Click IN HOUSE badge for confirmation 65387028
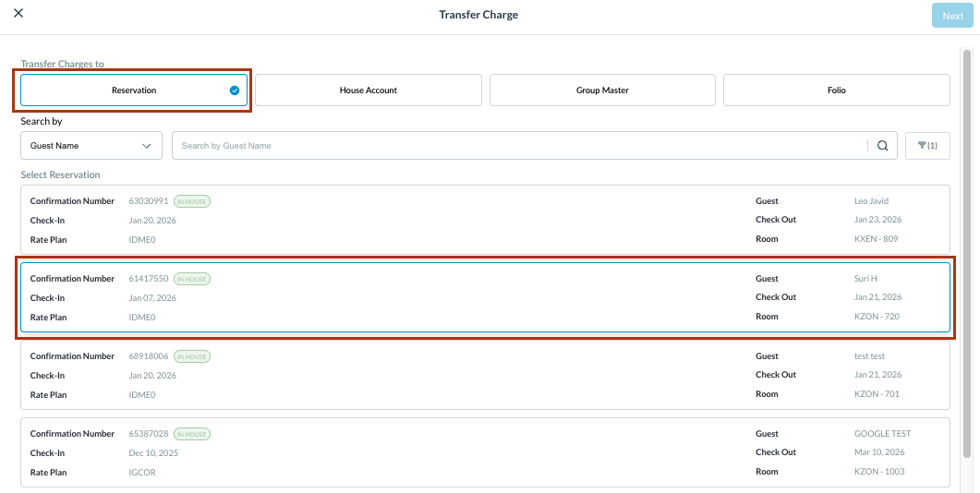Image resolution: width=980 pixels, height=493 pixels. click(x=192, y=434)
